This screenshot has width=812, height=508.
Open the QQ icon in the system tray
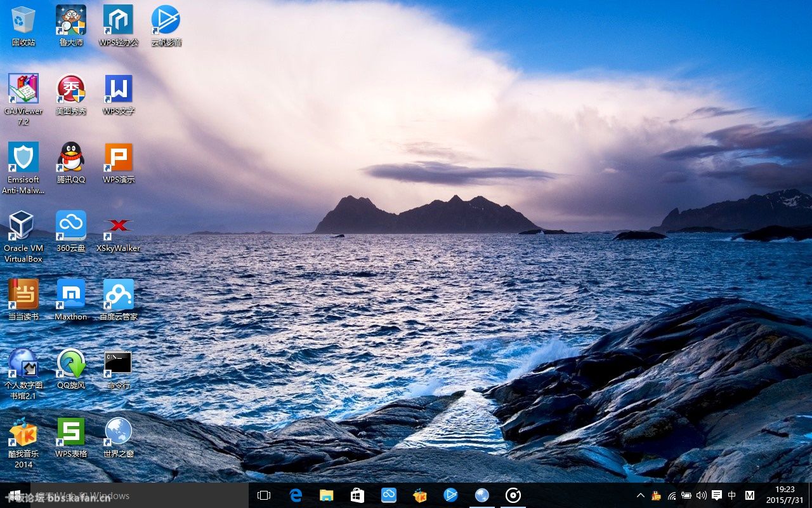(656, 495)
